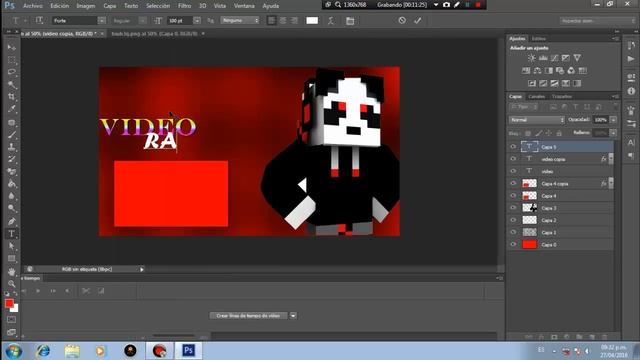Open the Ventana menu
Screen dimensions: 640x360
tap(244, 6)
